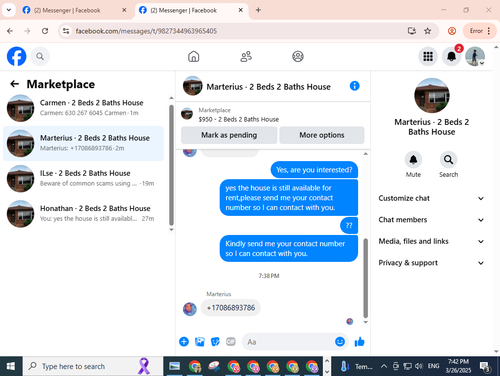Click the Chrome Error update button

pos(476,31)
